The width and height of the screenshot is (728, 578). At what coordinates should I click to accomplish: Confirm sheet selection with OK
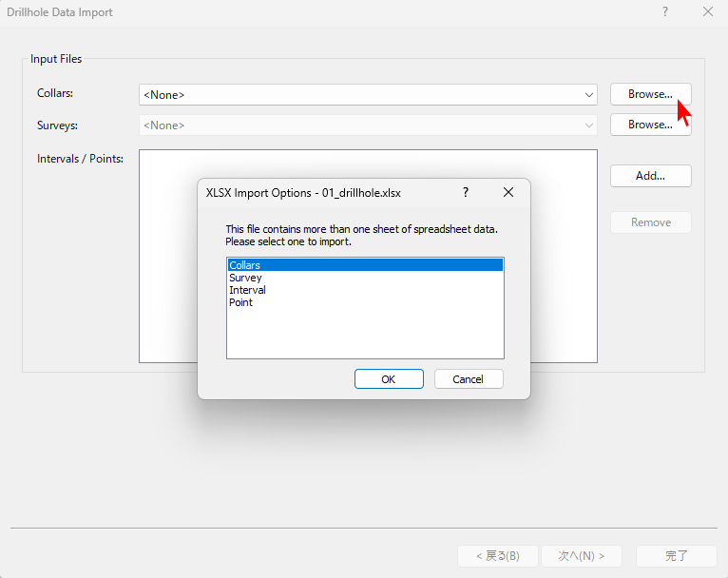(x=389, y=378)
